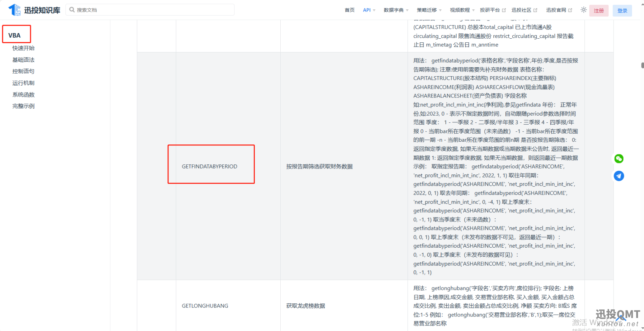Open 基础语法 in sidebar
Screen dimensions: 644x331
[23, 60]
